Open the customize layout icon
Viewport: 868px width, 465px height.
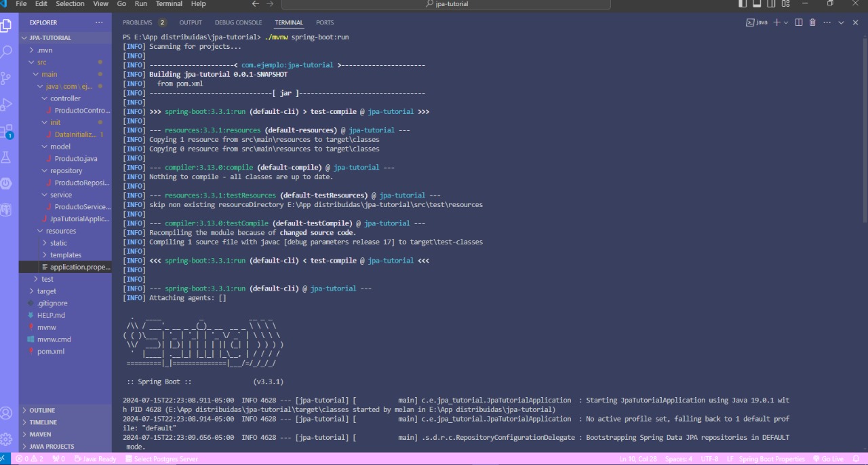coord(786,4)
